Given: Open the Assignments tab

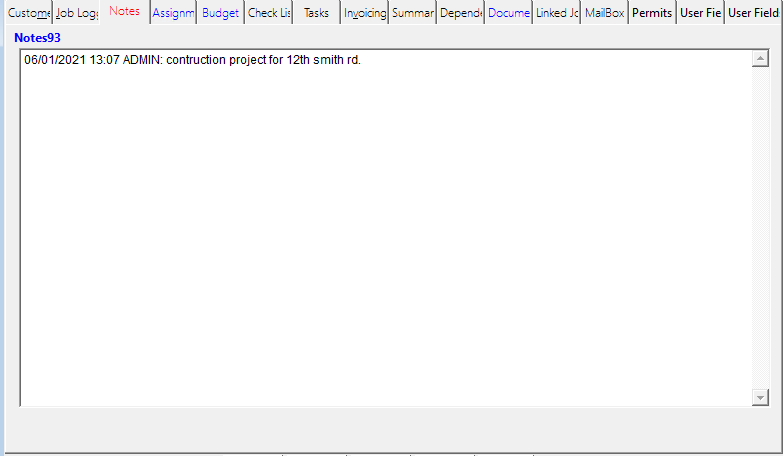Looking at the screenshot, I should click(x=173, y=13).
